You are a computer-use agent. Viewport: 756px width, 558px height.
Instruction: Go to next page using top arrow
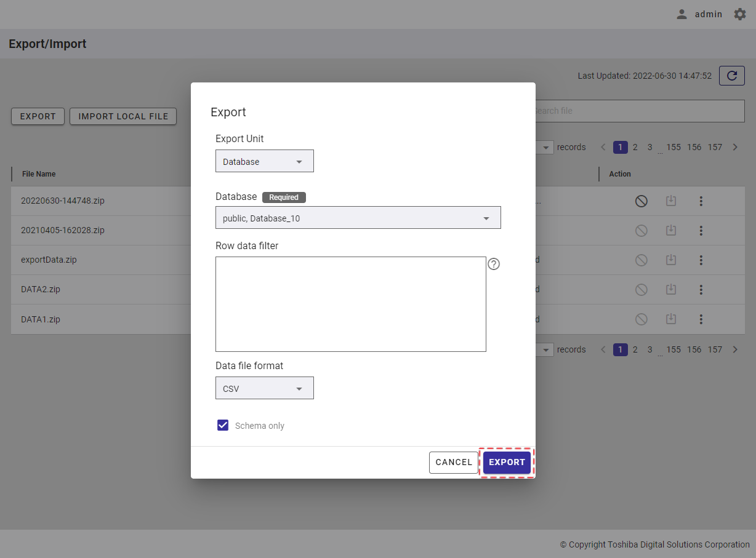[x=734, y=147]
